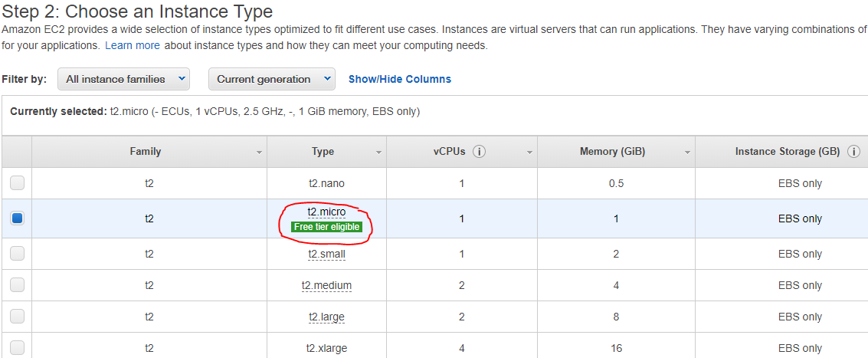Follow the Learn more link
This screenshot has height=358, width=868.
[133, 45]
